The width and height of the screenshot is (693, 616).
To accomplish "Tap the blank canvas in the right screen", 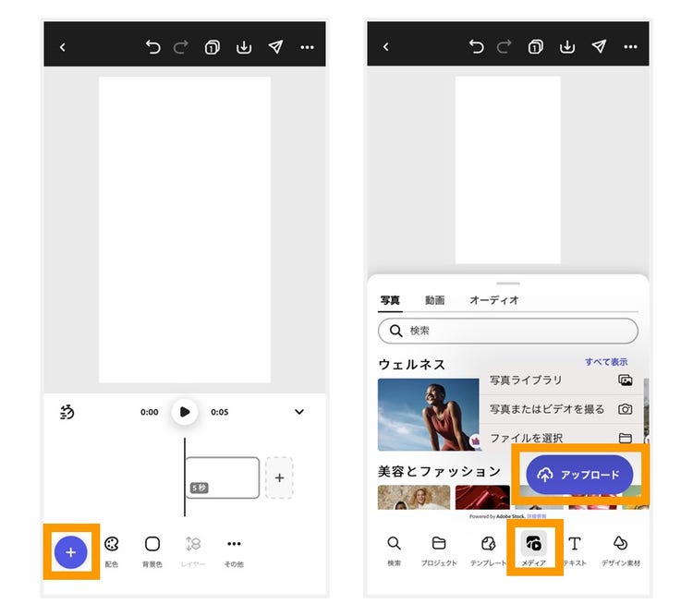I will pos(508,170).
